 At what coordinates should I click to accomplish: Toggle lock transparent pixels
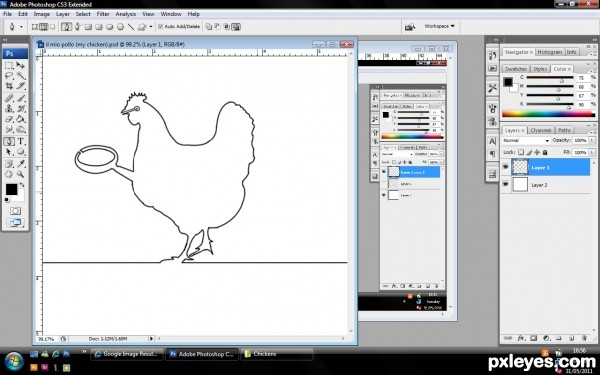(x=521, y=152)
